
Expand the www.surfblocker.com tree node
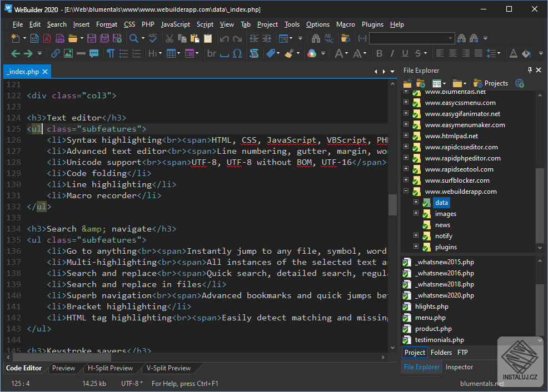tap(406, 180)
